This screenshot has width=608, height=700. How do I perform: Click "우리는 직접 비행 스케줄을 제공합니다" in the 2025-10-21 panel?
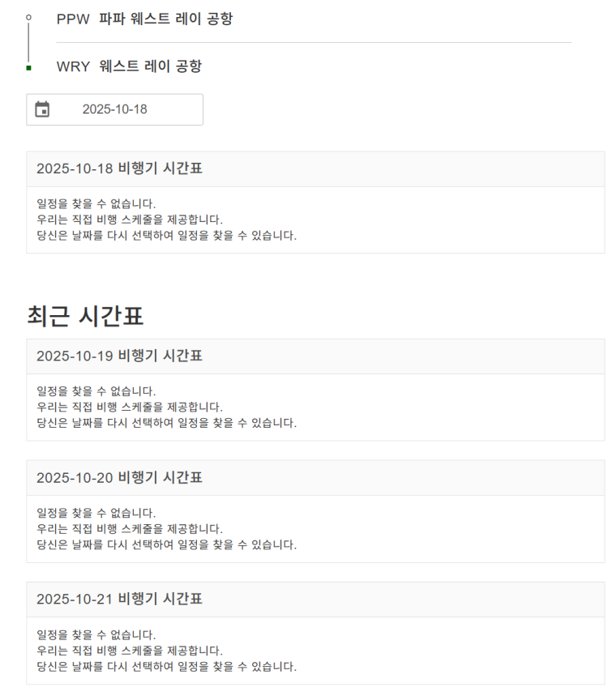point(130,651)
